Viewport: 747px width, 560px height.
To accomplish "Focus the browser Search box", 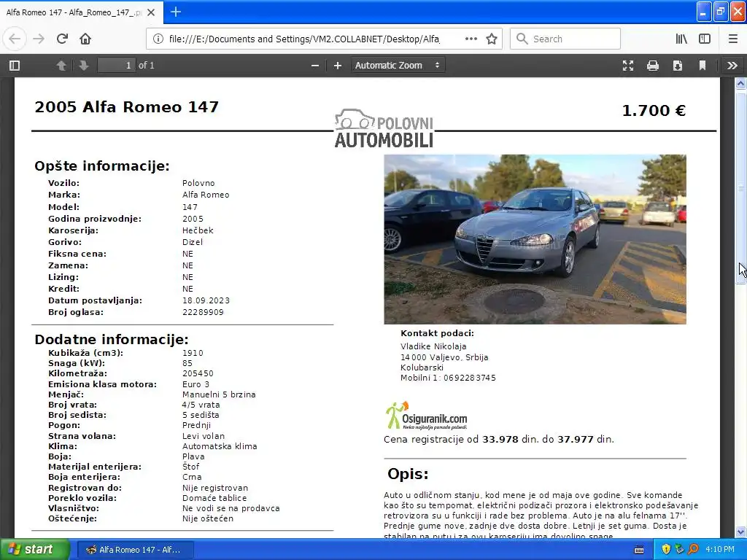I will tap(565, 39).
